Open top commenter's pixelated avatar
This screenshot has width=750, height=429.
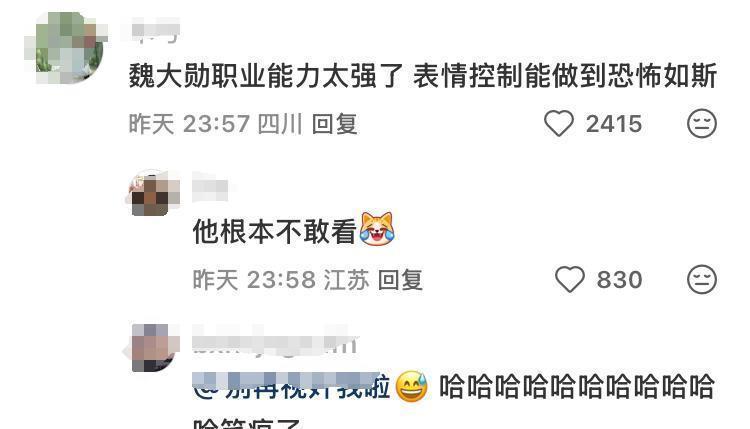tap(65, 48)
